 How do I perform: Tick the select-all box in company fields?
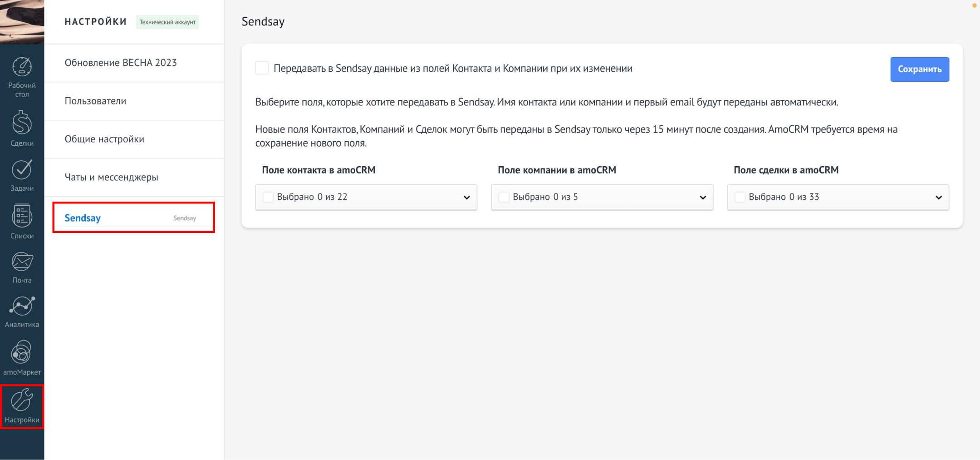coord(504,197)
